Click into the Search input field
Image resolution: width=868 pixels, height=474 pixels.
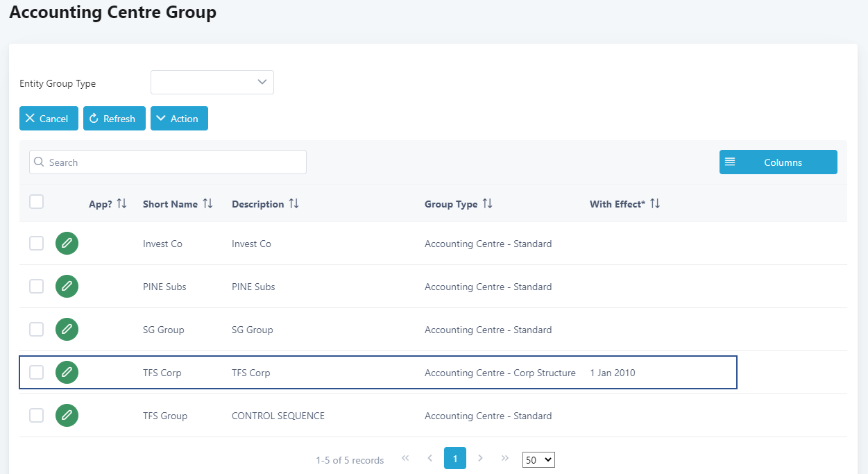tap(168, 162)
